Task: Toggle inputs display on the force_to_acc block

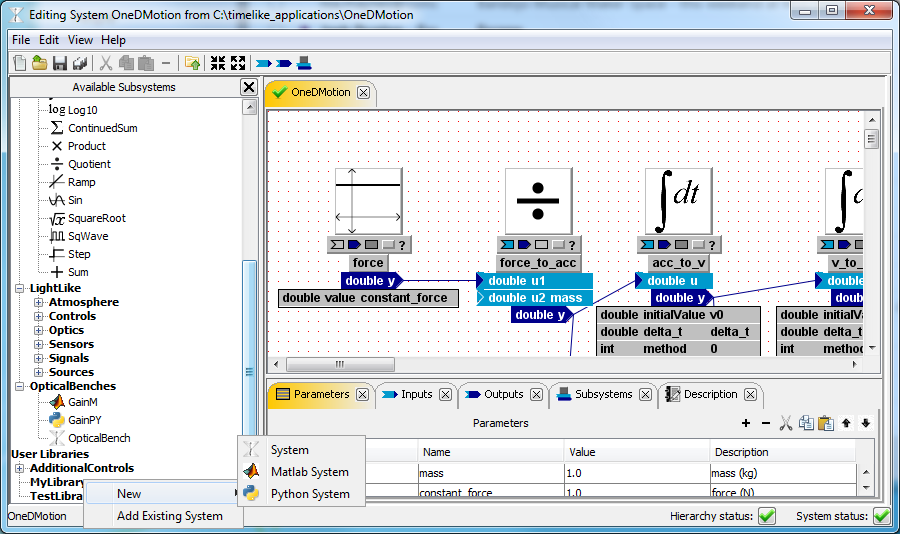Action: tap(507, 245)
